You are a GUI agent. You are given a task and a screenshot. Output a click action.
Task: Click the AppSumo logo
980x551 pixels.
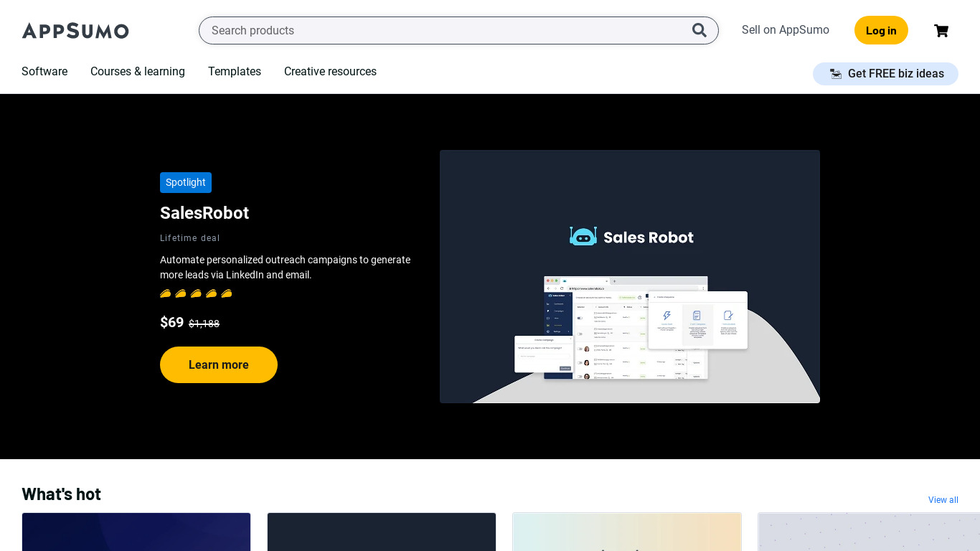point(75,30)
